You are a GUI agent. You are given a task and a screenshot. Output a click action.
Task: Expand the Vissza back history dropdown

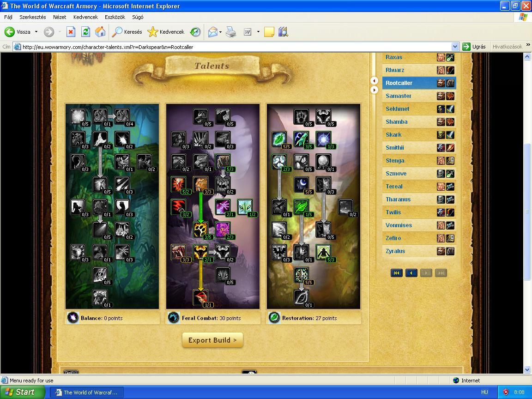(36, 32)
